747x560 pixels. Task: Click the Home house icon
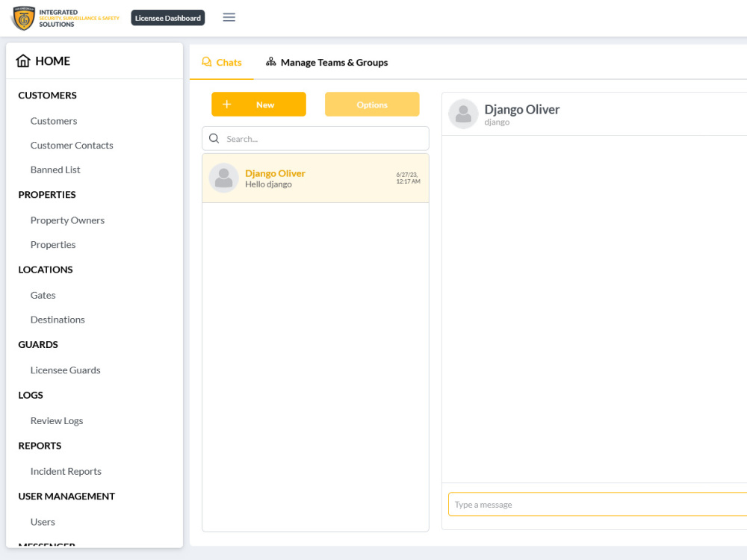(x=23, y=61)
